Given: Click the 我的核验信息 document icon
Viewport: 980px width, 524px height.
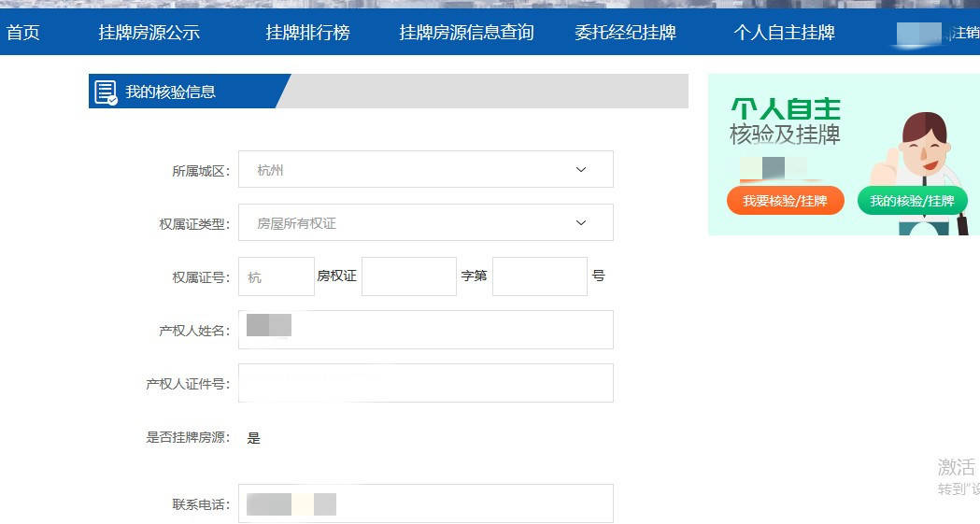Looking at the screenshot, I should [x=106, y=92].
